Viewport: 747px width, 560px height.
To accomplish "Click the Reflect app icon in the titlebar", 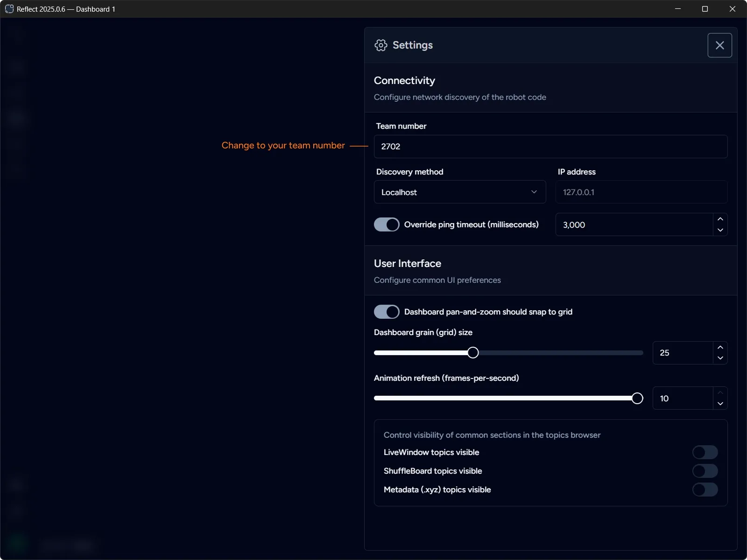I will 9,9.
